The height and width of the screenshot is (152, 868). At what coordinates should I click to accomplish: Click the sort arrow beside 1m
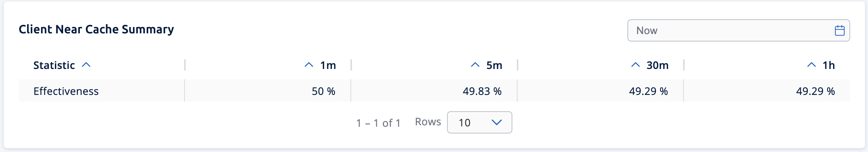pos(309,65)
